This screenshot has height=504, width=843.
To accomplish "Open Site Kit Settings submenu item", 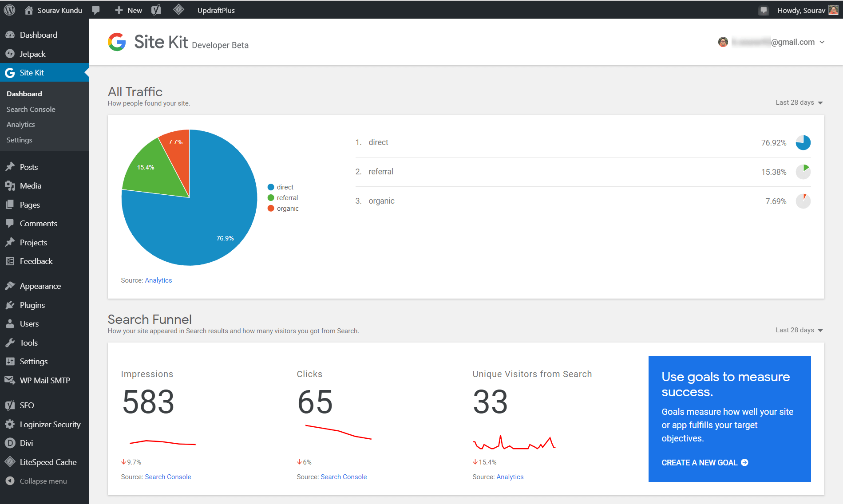I will pos(19,140).
